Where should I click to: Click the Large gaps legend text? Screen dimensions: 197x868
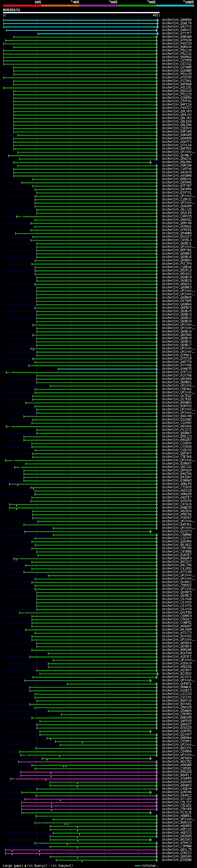(37, 866)
